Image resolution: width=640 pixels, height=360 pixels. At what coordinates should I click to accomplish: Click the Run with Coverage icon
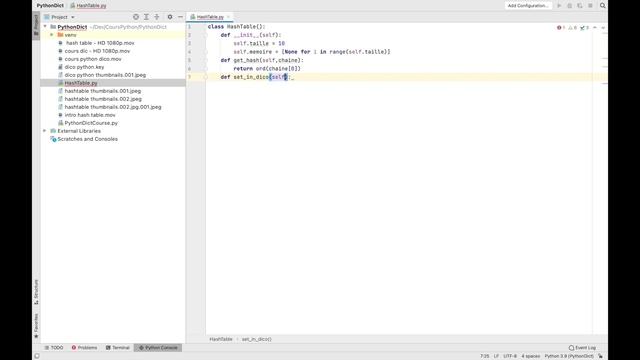[x=580, y=6]
